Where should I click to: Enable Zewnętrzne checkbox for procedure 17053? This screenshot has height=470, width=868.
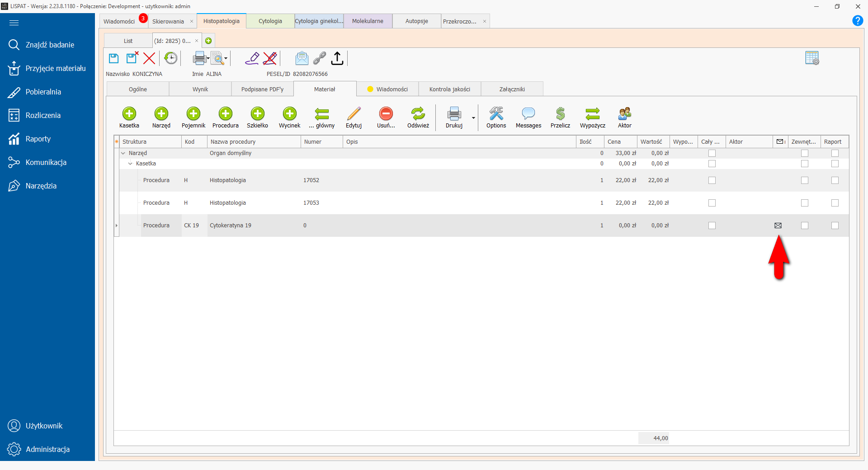804,203
